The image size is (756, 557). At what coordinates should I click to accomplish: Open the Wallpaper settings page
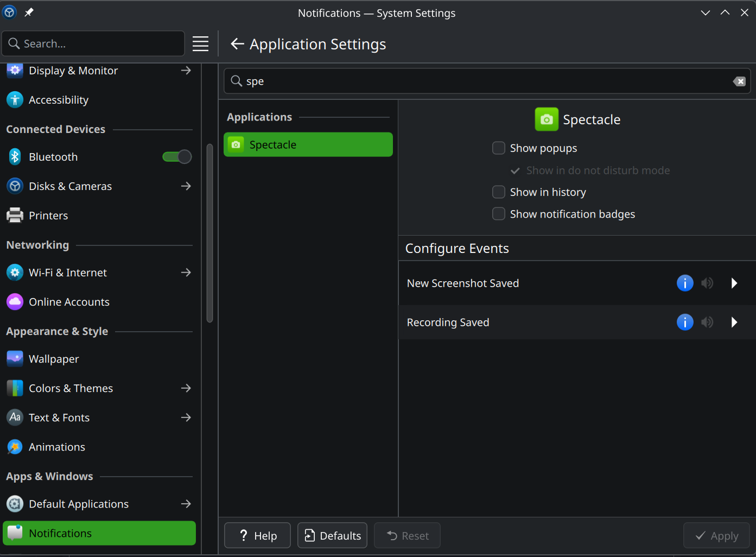click(54, 359)
